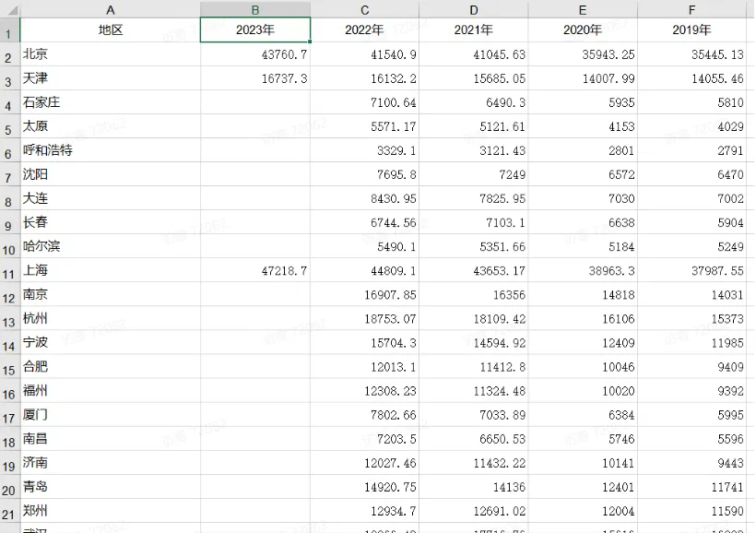This screenshot has height=533, width=756.
Task: Select column A header
Action: pyautogui.click(x=111, y=9)
